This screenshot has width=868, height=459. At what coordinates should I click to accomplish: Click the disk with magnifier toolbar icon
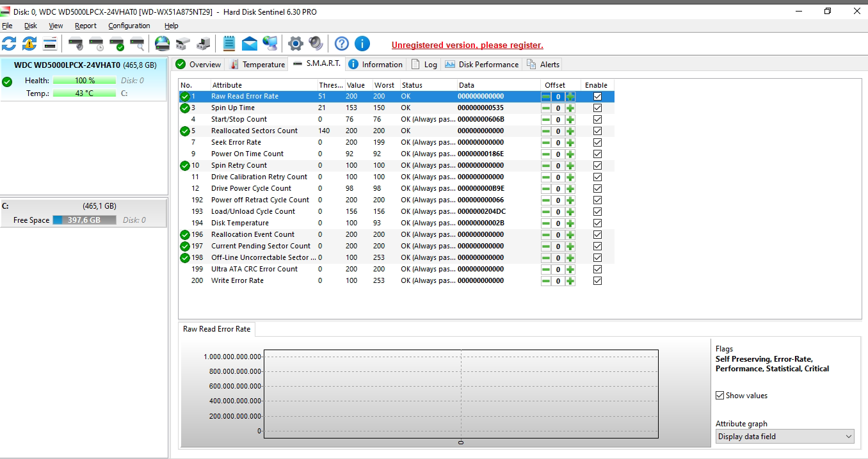click(137, 44)
